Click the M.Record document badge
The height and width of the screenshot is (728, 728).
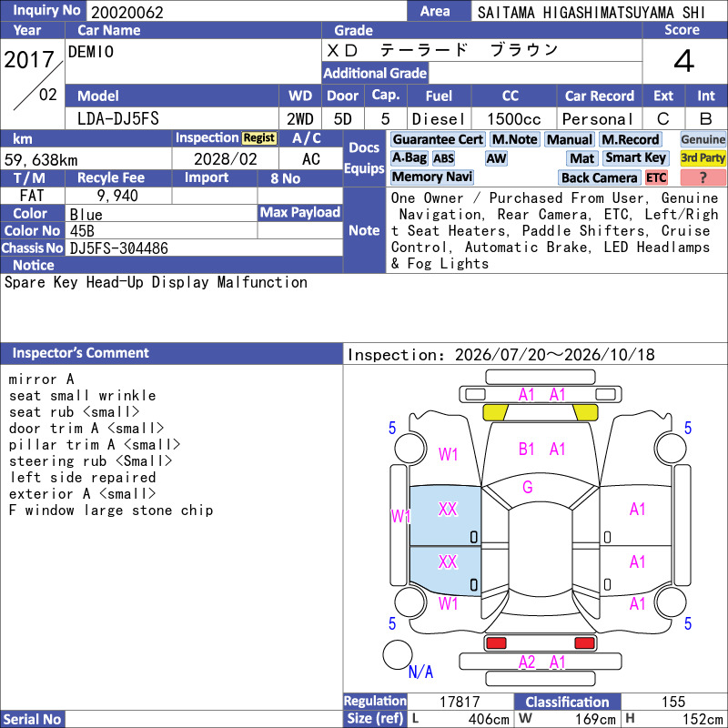630,139
